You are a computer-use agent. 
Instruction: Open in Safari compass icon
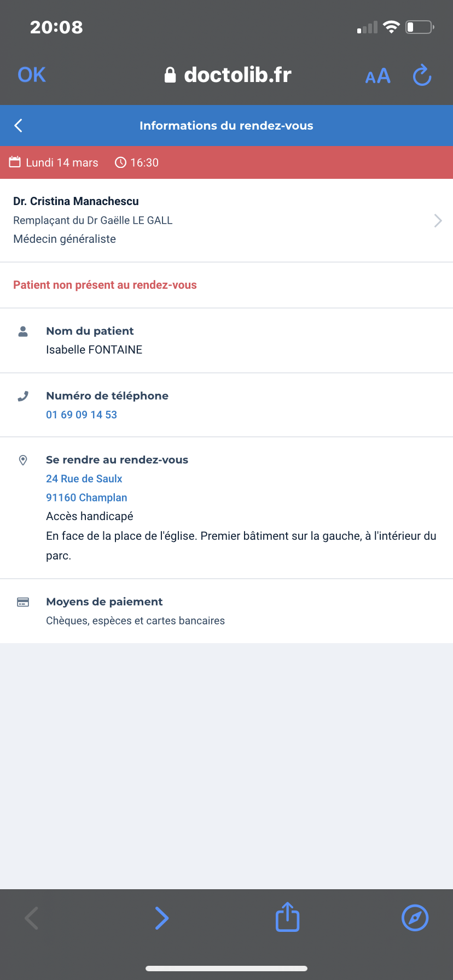click(415, 918)
